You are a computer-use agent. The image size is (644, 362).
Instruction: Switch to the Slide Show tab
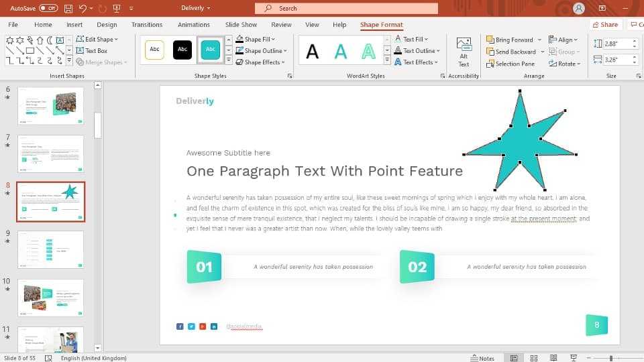click(241, 25)
